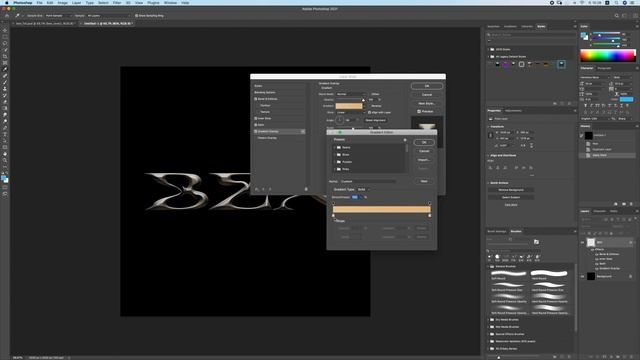Open the Brushes panel menu icon
The image size is (640, 360).
(575, 231)
